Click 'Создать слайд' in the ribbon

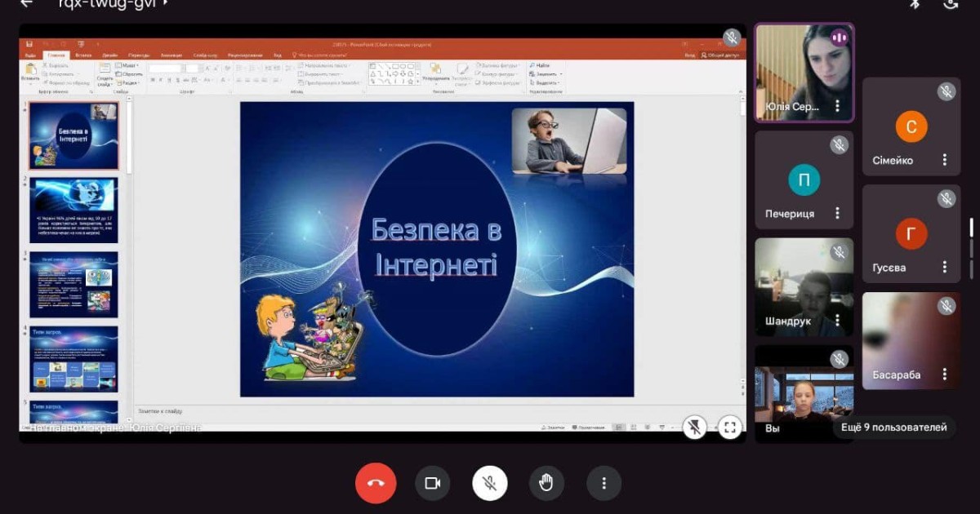point(105,73)
